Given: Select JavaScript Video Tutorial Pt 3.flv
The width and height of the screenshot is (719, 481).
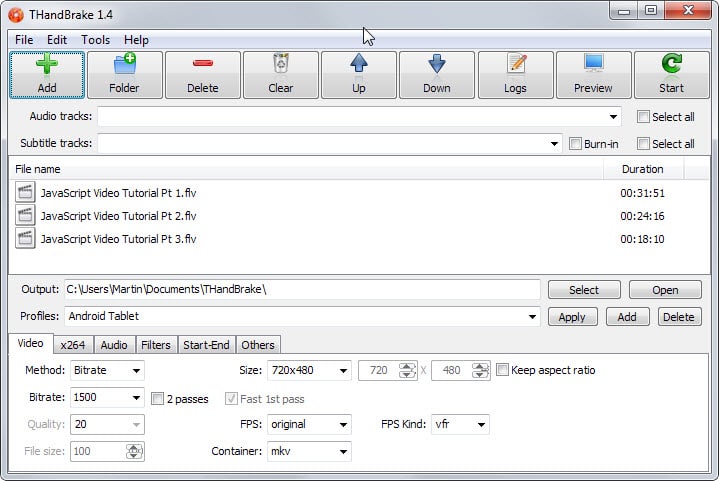Looking at the screenshot, I should pos(118,239).
